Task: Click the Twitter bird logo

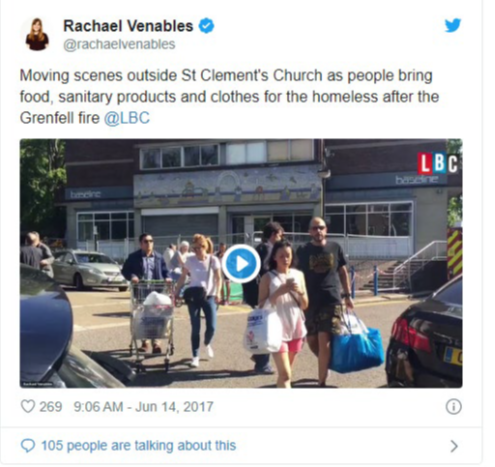Action: coord(453,25)
